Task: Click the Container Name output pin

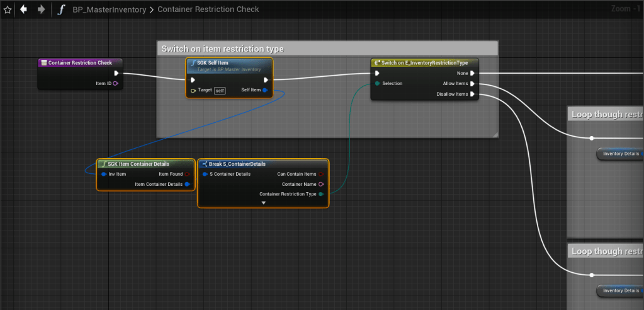Action: [321, 184]
